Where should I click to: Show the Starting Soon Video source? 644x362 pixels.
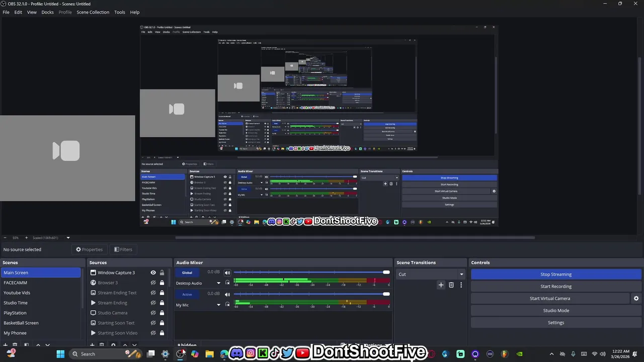click(x=153, y=333)
